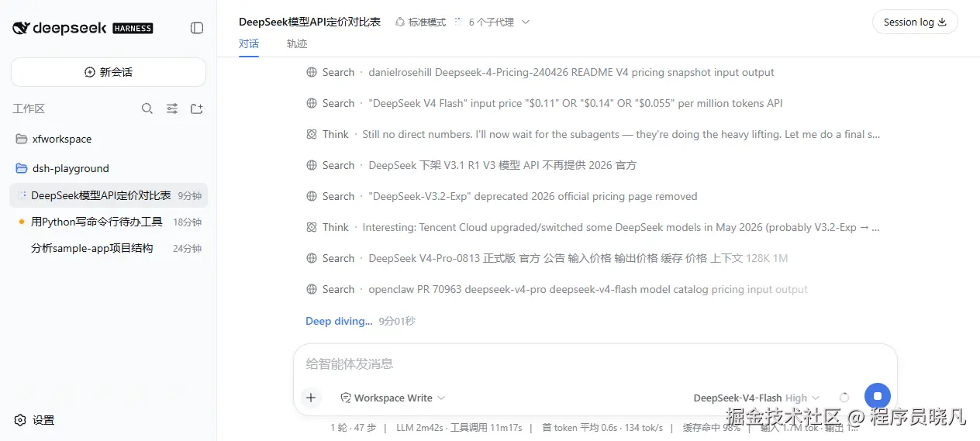Image resolution: width=980 pixels, height=441 pixels.
Task: Switch to the 对话 tab
Action: coord(249,43)
